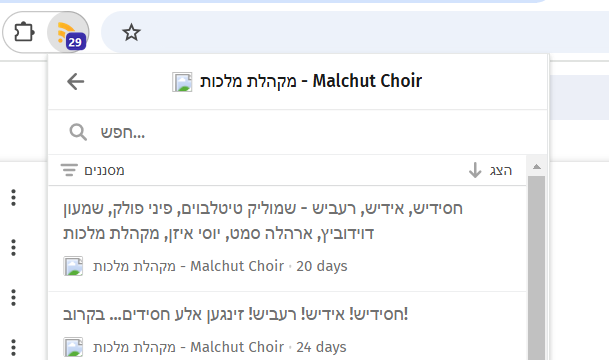Click the Malchut Choir header favicon image

pos(182,82)
